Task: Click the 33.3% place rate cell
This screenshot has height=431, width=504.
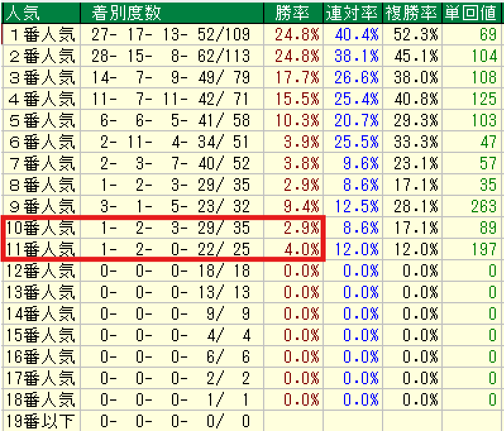Action: pyautogui.click(x=412, y=142)
